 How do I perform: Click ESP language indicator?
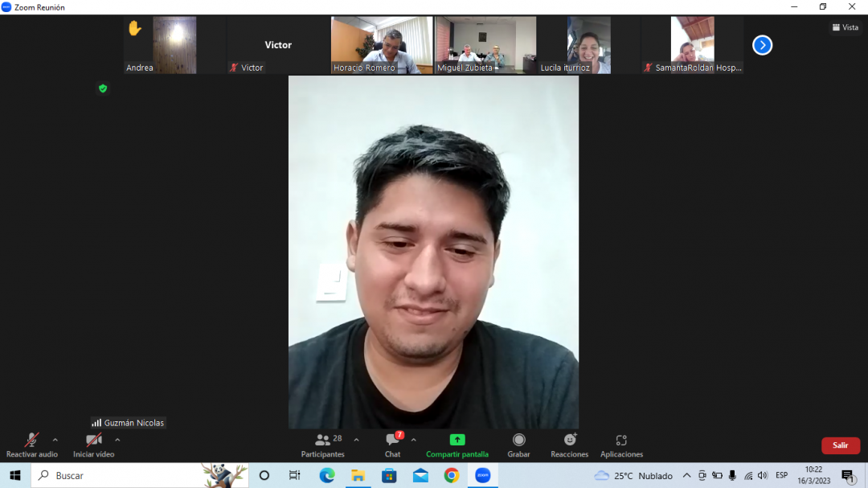(x=782, y=475)
